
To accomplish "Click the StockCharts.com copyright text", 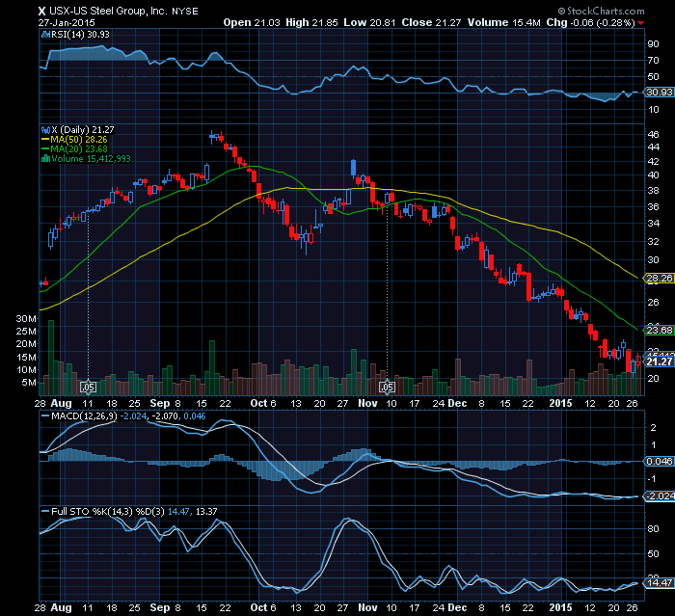I will pos(602,11).
